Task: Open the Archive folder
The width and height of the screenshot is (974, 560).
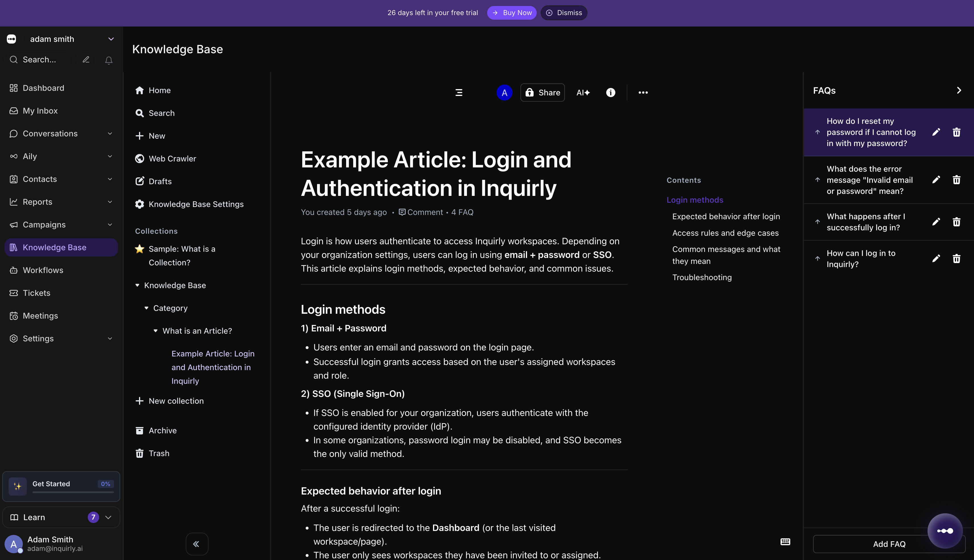Action: [x=156, y=431]
